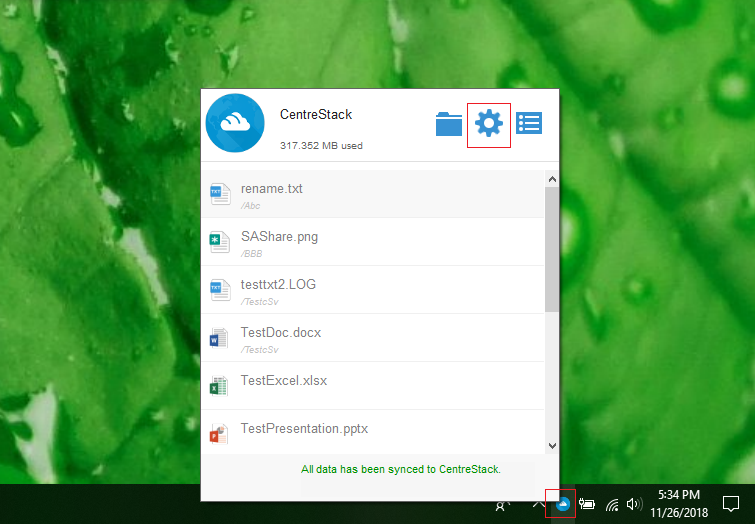The width and height of the screenshot is (755, 524).
Task: Open testtxt2.LOG from the list
Action: [372, 290]
